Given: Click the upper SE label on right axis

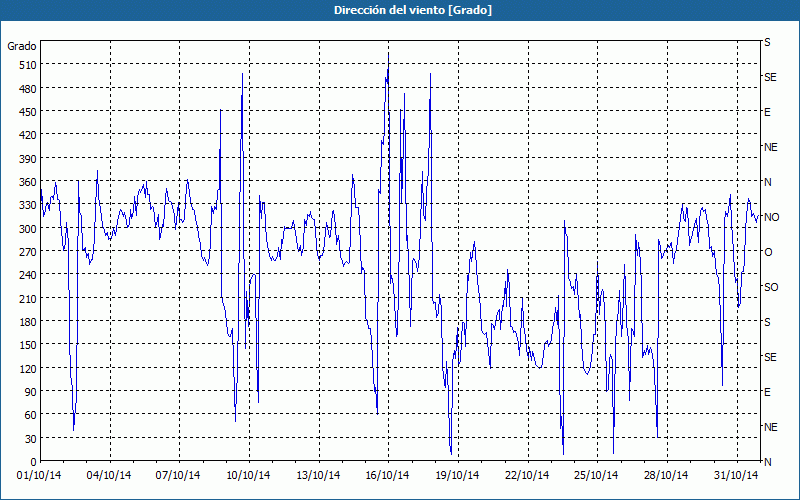Looking at the screenshot, I should (770, 78).
